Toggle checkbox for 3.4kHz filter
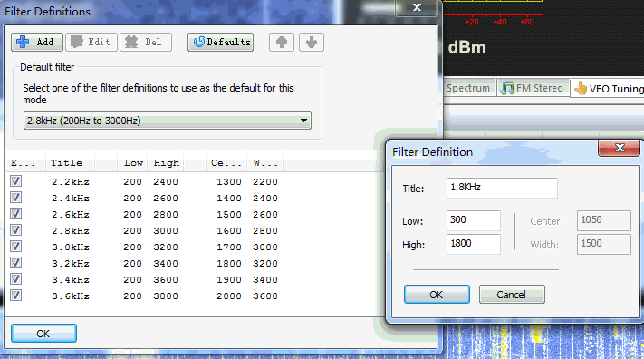Image resolution: width=644 pixels, height=359 pixels. (x=16, y=279)
